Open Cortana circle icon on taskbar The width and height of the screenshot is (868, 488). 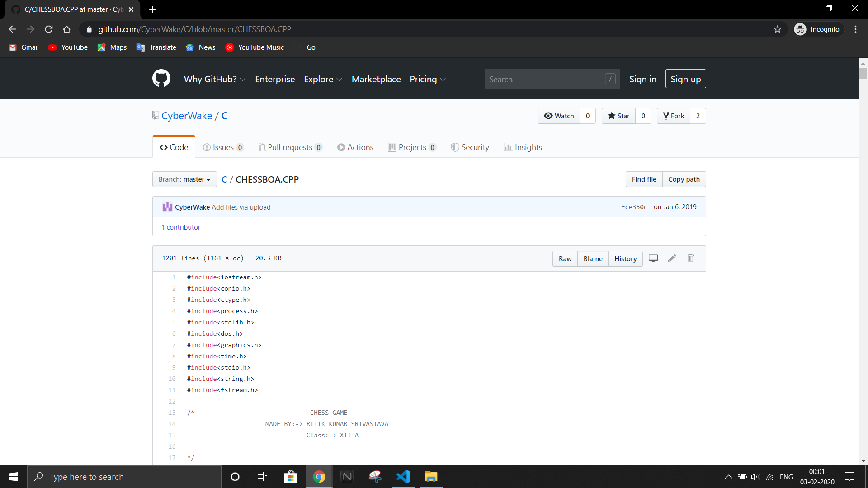235,477
